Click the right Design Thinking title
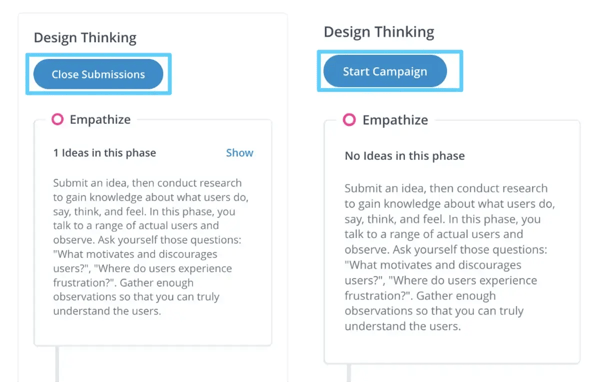The width and height of the screenshot is (602, 382). coord(379,32)
